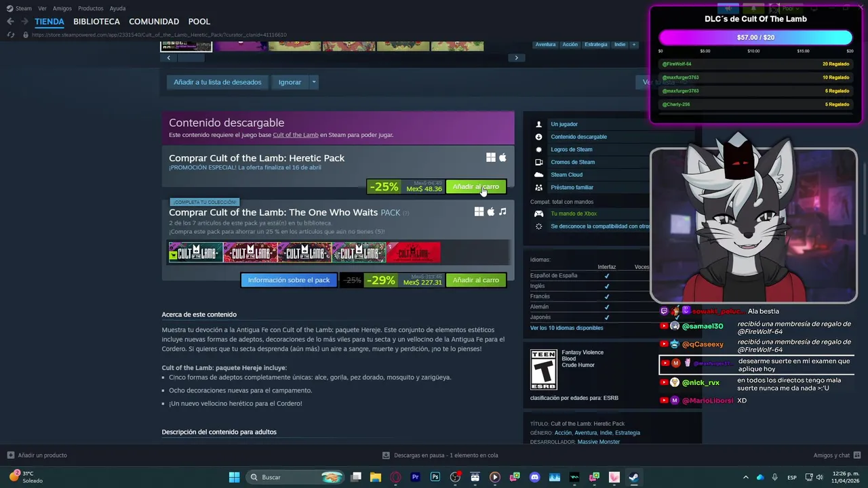Switch to the COMUNIDAD tab
Viewport: 868px width, 488px height.
pos(154,22)
